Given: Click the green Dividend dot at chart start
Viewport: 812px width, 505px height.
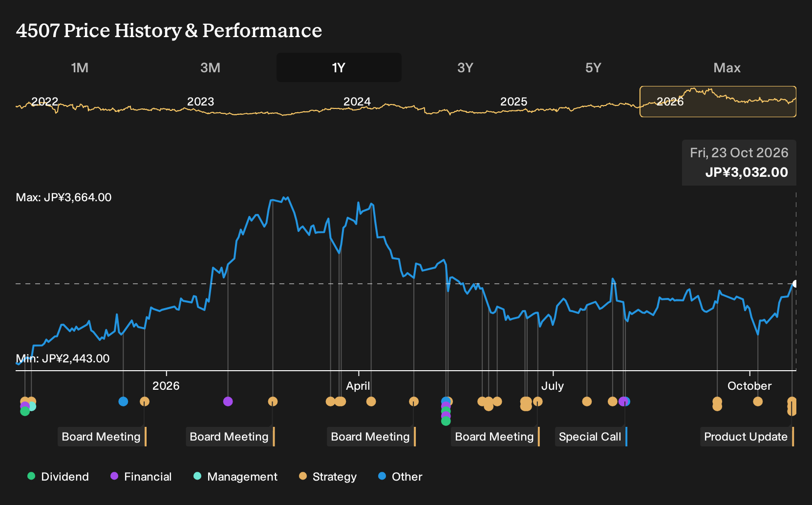Looking at the screenshot, I should (x=25, y=411).
